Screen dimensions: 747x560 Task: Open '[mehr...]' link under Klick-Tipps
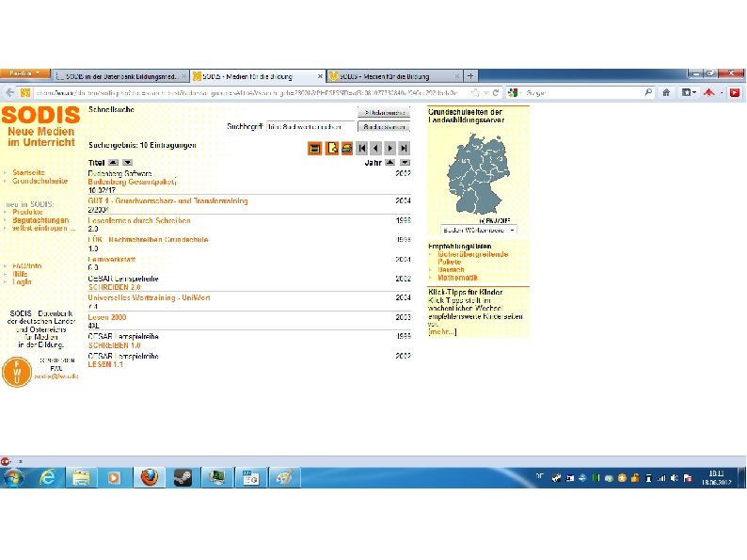[442, 331]
